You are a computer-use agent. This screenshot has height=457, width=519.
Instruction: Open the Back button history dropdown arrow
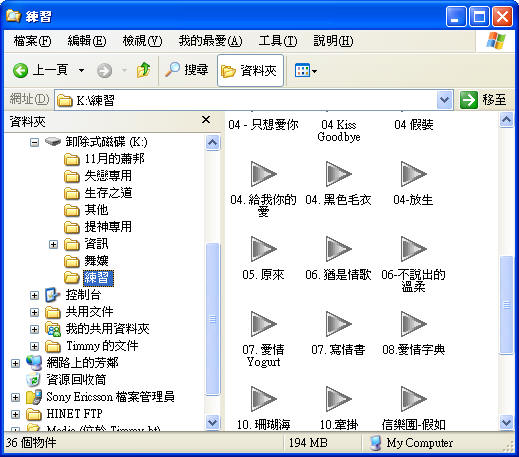[x=81, y=71]
